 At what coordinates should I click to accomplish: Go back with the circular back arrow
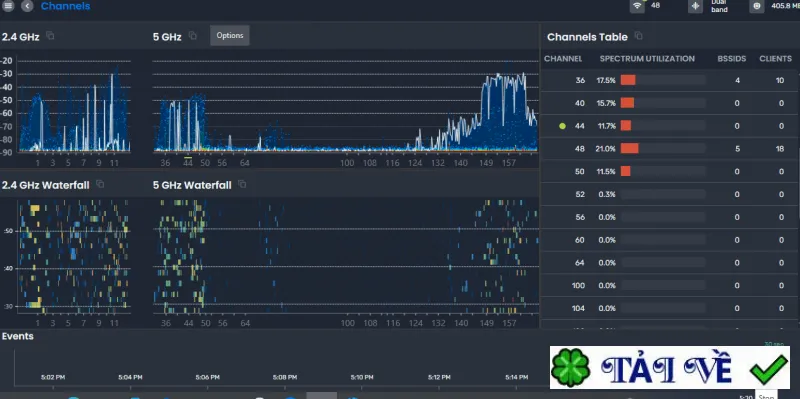pyautogui.click(x=27, y=6)
